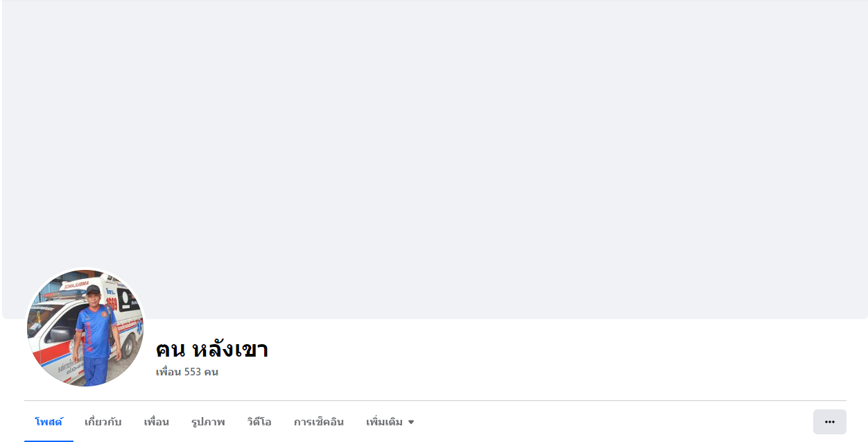Click the gray ellipsis button at the far right
Image resolution: width=868 pixels, height=442 pixels.
(x=829, y=422)
